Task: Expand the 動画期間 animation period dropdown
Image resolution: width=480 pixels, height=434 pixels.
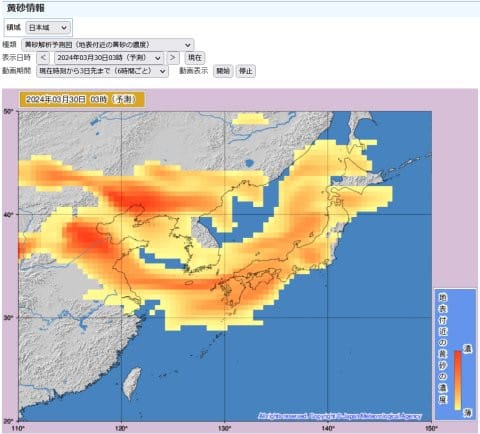Action: coord(102,71)
